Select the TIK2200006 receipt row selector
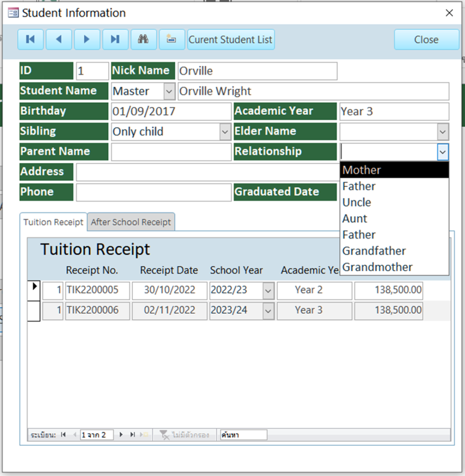The height and width of the screenshot is (476, 465). click(x=34, y=311)
